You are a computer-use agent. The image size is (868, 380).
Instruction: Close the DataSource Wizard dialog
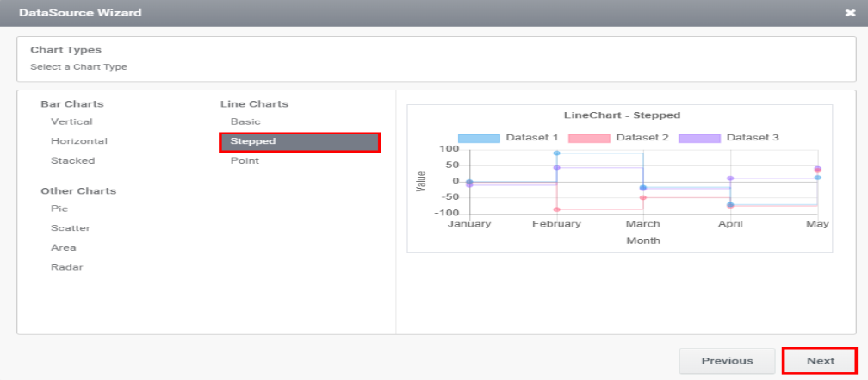coord(851,13)
